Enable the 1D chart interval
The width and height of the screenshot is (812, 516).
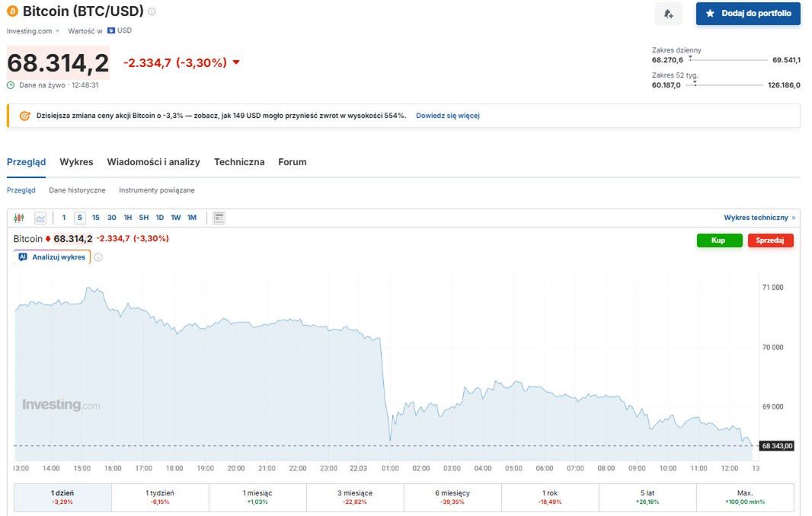pyautogui.click(x=159, y=217)
